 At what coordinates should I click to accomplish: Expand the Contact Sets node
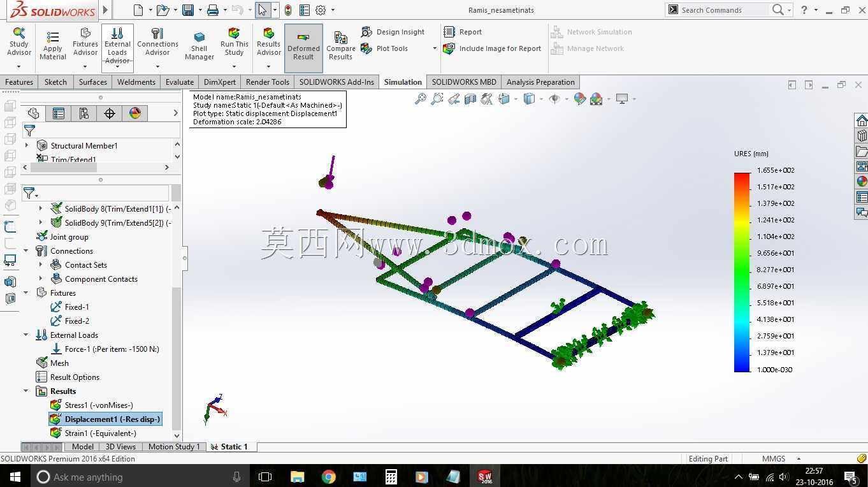pyautogui.click(x=41, y=265)
